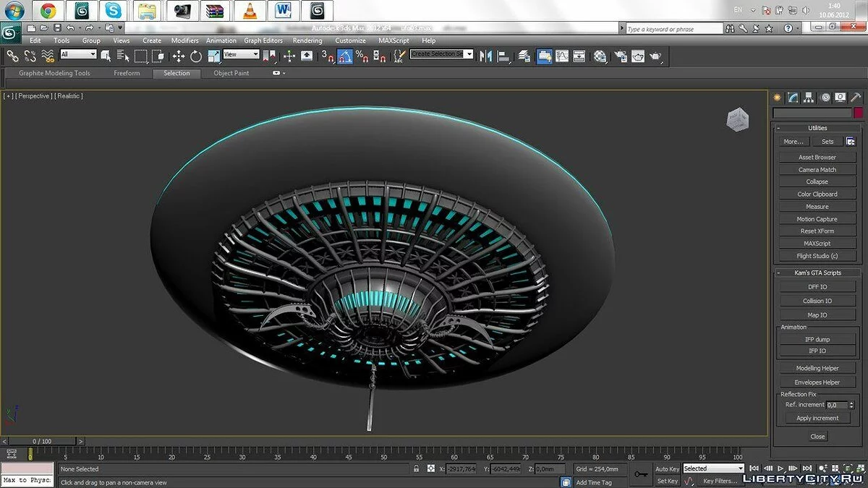
Task: Open the Material Editor icon
Action: [600, 56]
